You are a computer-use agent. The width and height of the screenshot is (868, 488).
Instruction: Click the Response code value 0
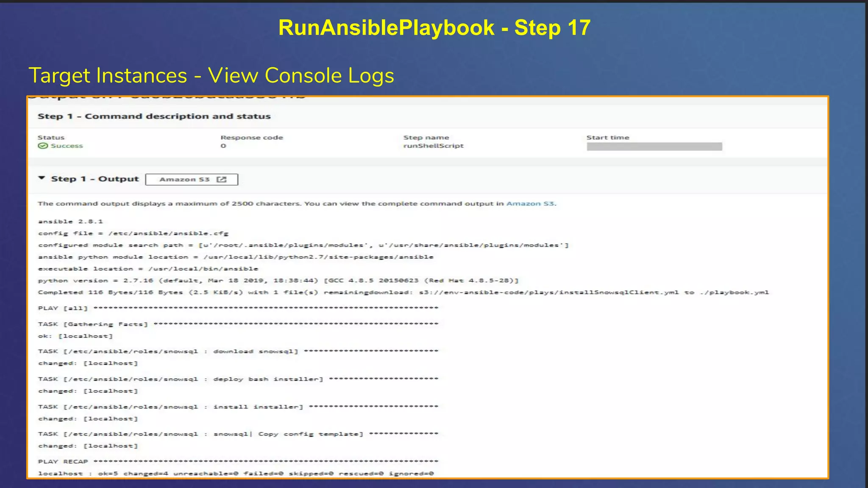223,146
